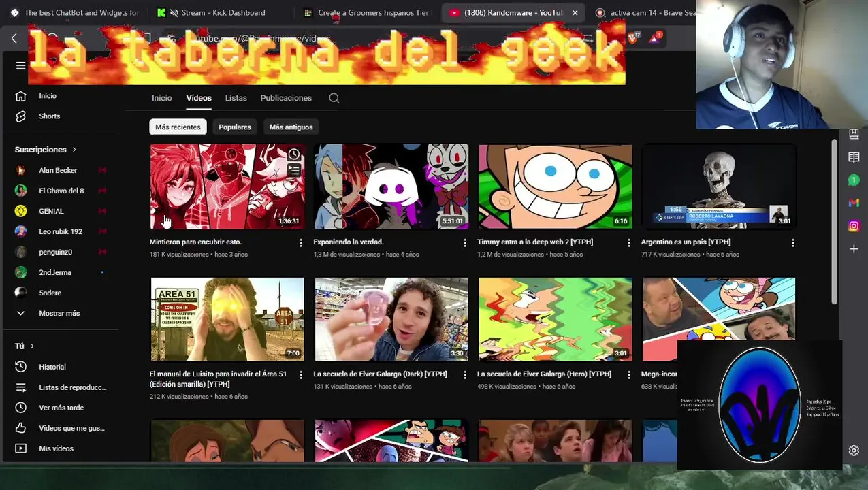The height and width of the screenshot is (490, 868).
Task: Expand Suscripciones section chevron
Action: (x=74, y=150)
